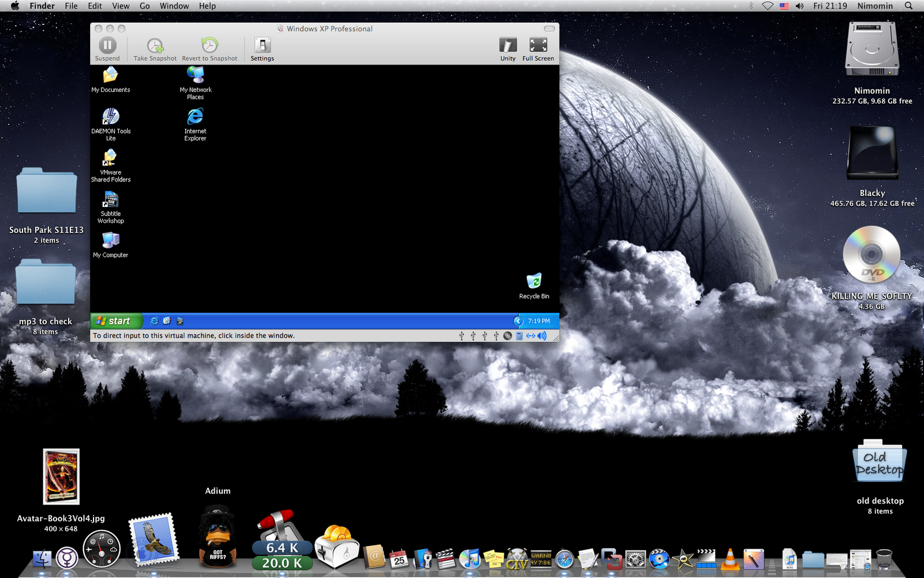
Task: Click Outlook Express Quick Launch icon
Action: [167, 321]
